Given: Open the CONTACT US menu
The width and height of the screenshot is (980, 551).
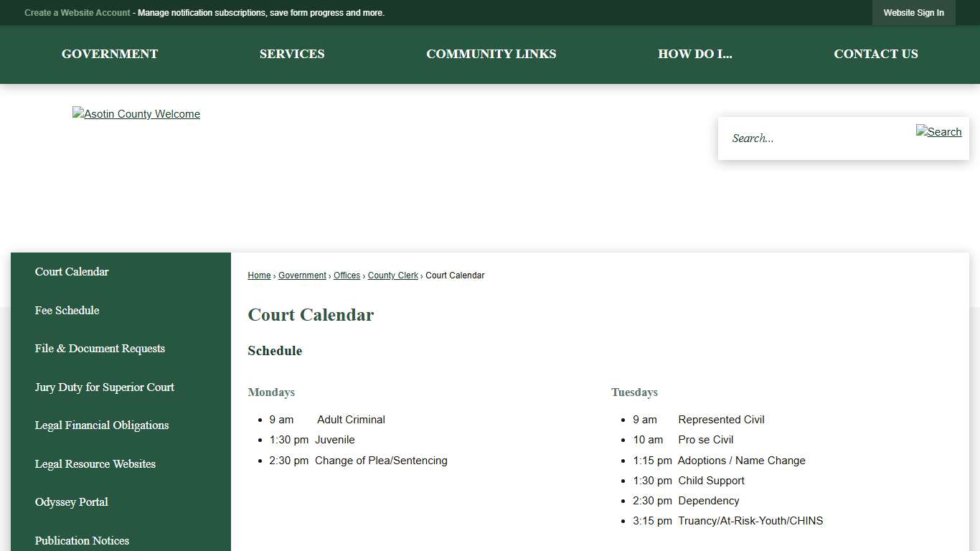Looking at the screenshot, I should coord(875,54).
